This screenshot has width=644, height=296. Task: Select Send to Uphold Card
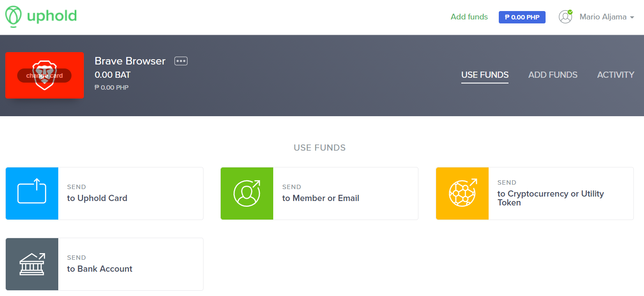(104, 194)
